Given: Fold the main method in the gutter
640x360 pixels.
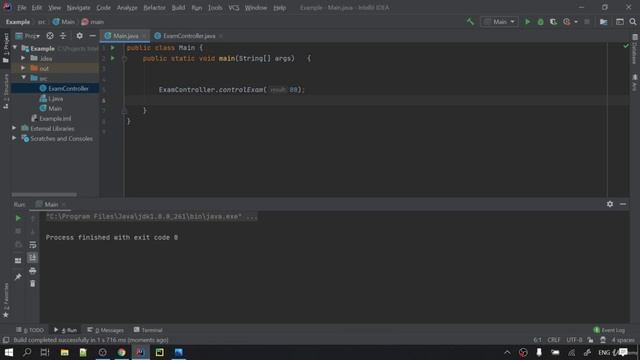Looking at the screenshot, I should (x=124, y=59).
